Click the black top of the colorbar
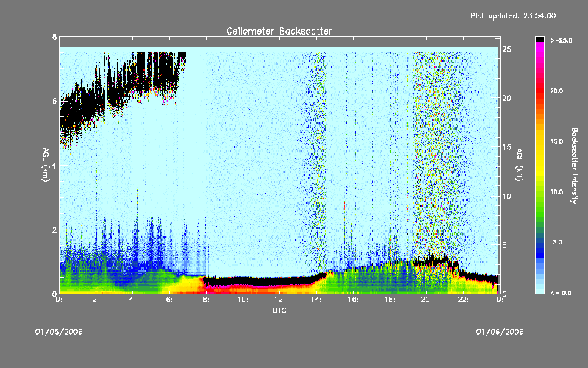The height and width of the screenshot is (368, 588). [539, 39]
